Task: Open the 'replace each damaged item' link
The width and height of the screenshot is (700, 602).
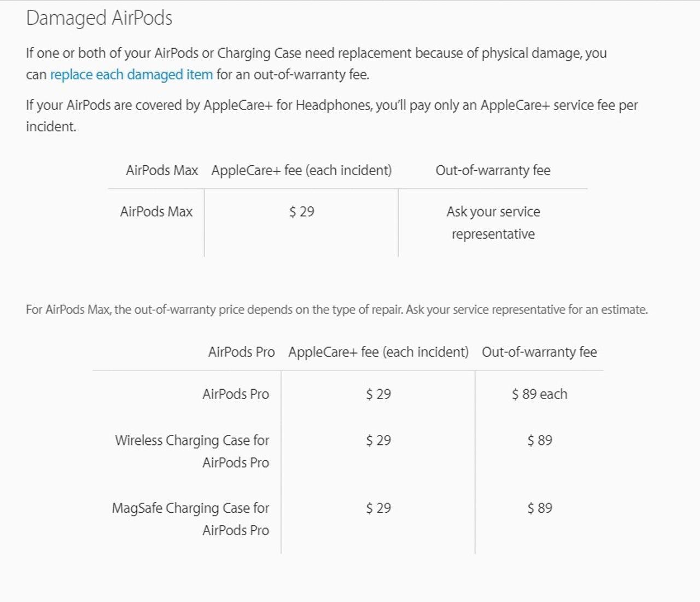Action: point(131,74)
